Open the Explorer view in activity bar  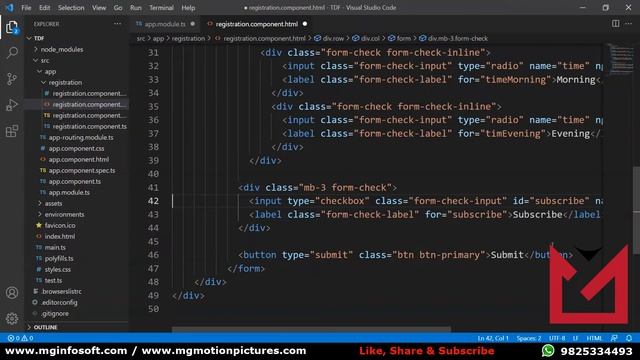pos(12,28)
